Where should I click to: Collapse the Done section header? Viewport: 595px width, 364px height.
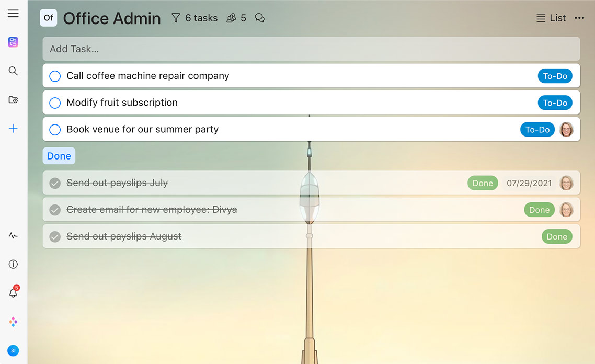click(59, 156)
